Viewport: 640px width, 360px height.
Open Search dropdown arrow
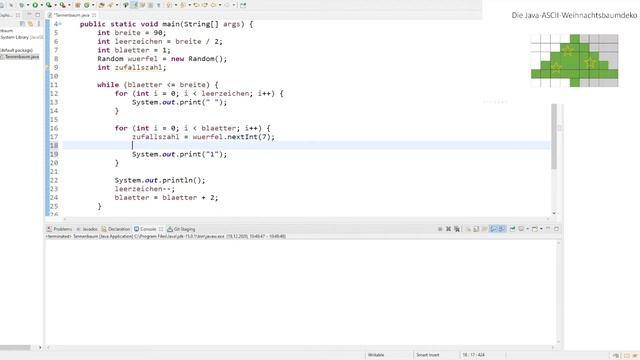[x=117, y=5]
